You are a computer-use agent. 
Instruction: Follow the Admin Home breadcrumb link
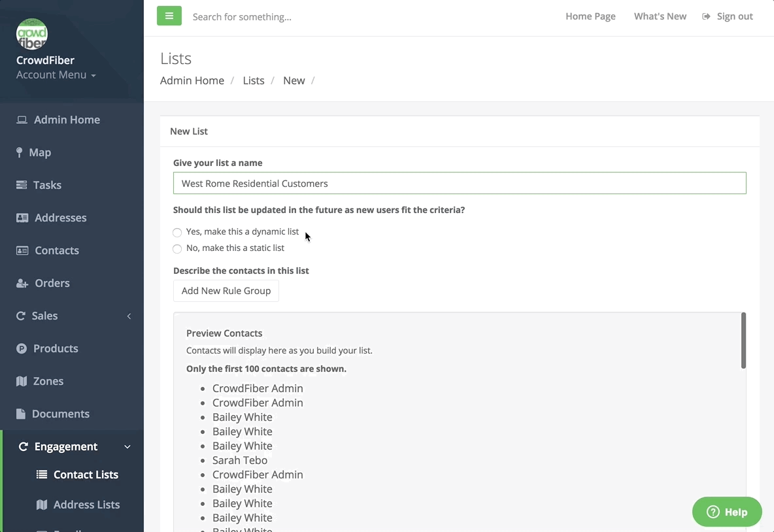click(192, 80)
